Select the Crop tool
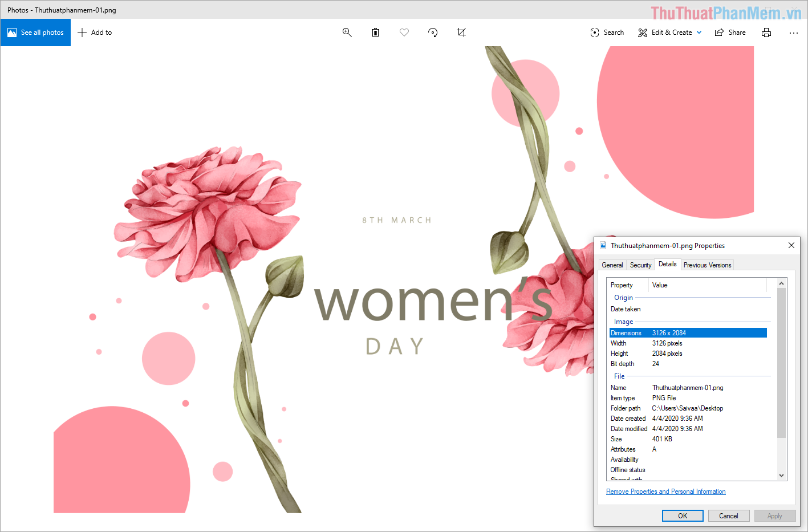808x532 pixels. [461, 33]
